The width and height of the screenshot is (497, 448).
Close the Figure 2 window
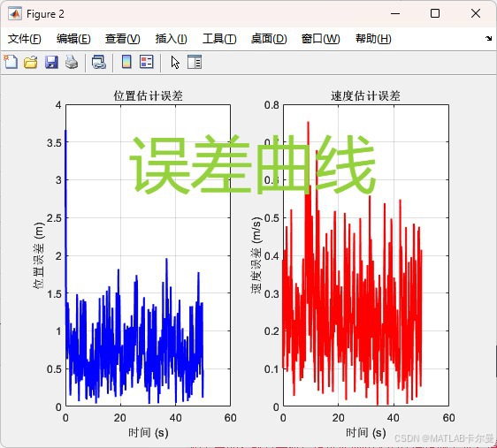pos(476,13)
